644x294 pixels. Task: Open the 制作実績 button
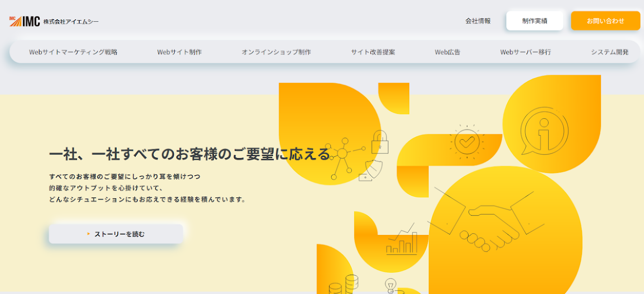535,21
